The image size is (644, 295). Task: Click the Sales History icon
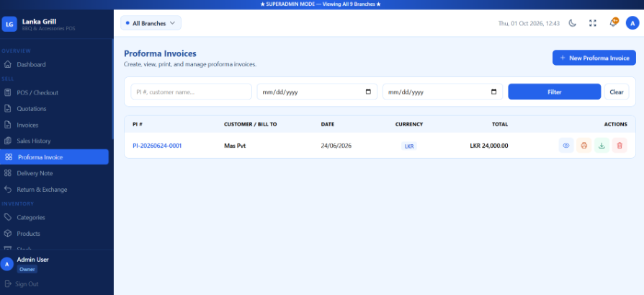7,141
